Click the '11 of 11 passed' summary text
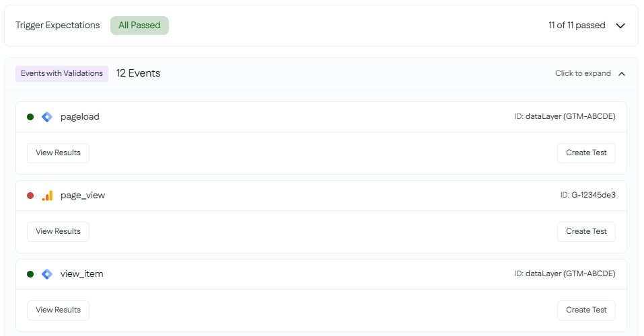The width and height of the screenshot is (644, 336). 577,26
